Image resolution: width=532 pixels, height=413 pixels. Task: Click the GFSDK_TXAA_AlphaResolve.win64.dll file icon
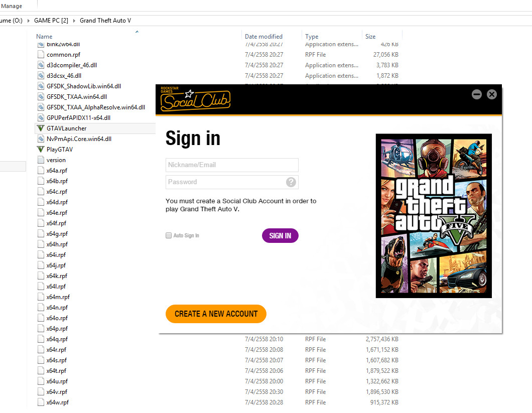point(41,107)
